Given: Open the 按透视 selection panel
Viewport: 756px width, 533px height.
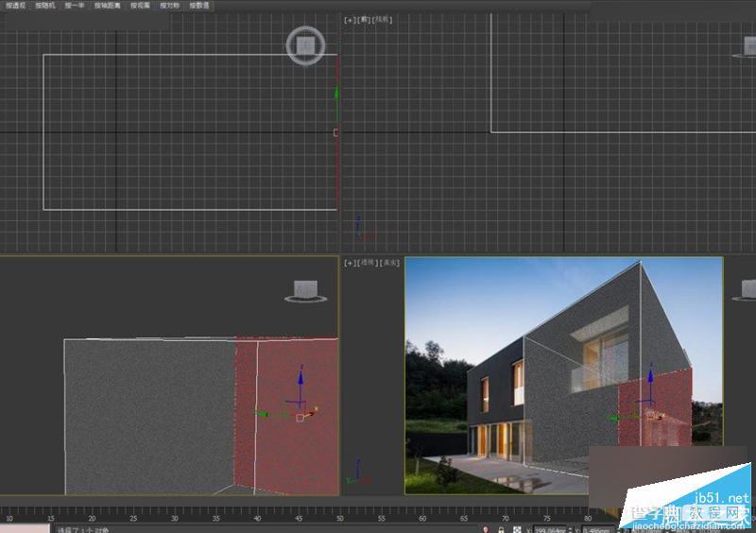Looking at the screenshot, I should pyautogui.click(x=16, y=6).
